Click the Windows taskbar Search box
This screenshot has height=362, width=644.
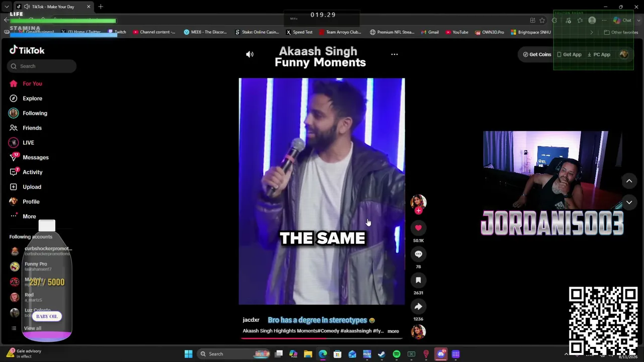pyautogui.click(x=235, y=354)
